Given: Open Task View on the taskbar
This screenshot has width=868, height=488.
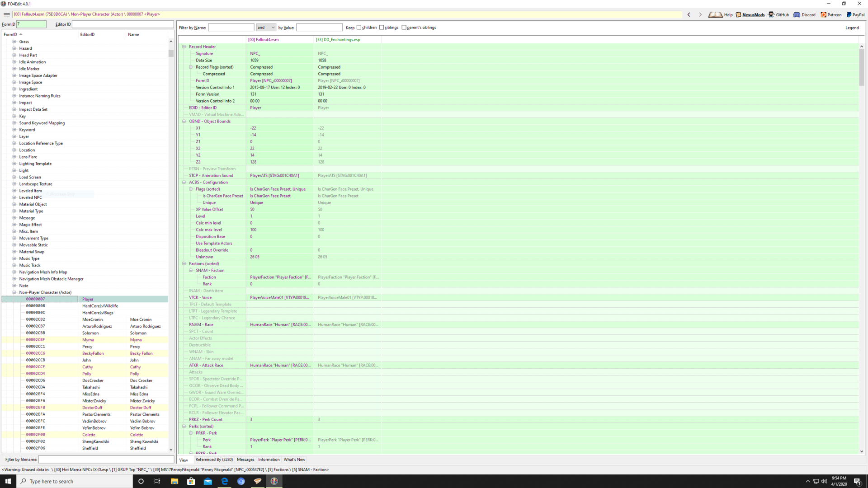Looking at the screenshot, I should coord(157,481).
